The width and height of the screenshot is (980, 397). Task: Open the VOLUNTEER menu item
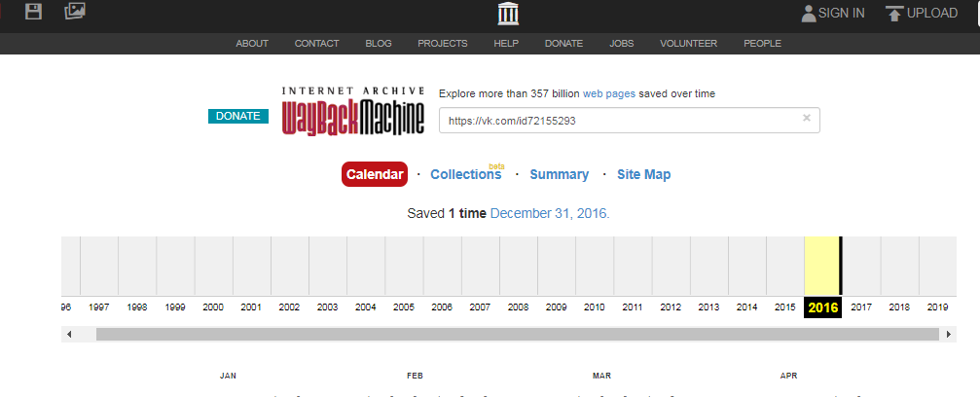(x=689, y=43)
